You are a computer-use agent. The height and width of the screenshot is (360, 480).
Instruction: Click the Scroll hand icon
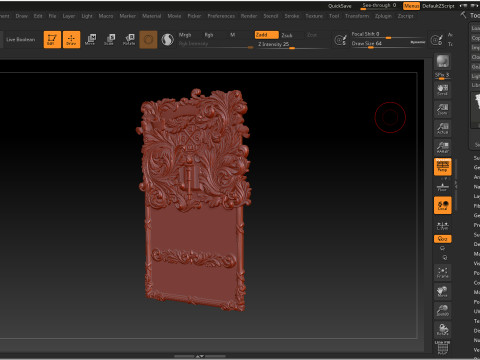pos(443,90)
